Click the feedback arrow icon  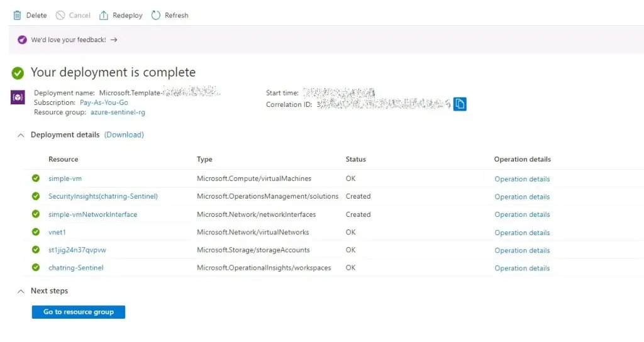point(114,40)
